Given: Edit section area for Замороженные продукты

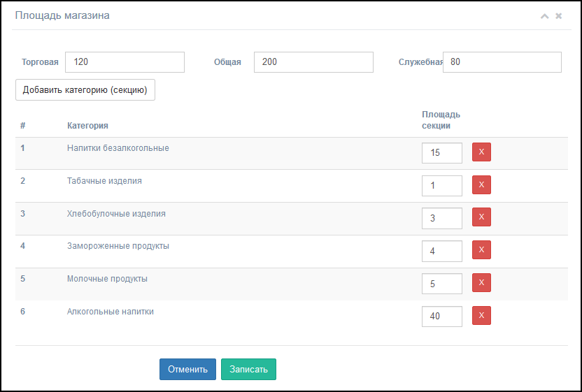Looking at the screenshot, I should (442, 251).
